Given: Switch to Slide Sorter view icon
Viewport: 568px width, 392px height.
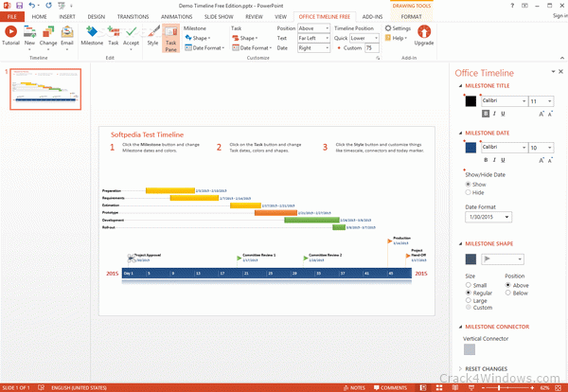Looking at the screenshot, I should [439, 387].
